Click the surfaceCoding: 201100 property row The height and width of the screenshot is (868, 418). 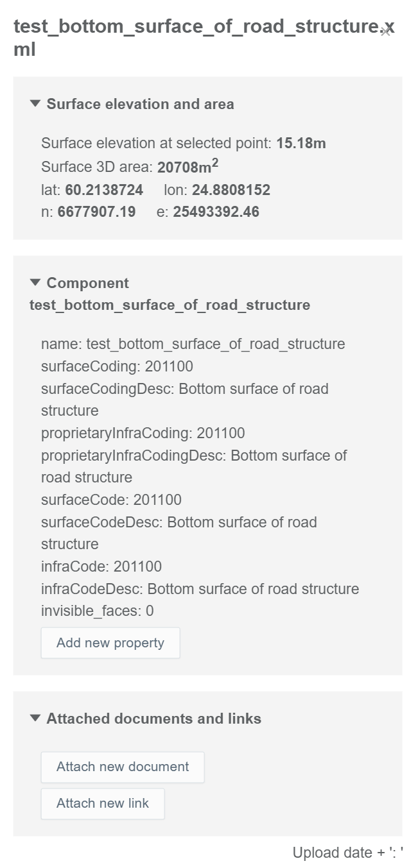(117, 366)
